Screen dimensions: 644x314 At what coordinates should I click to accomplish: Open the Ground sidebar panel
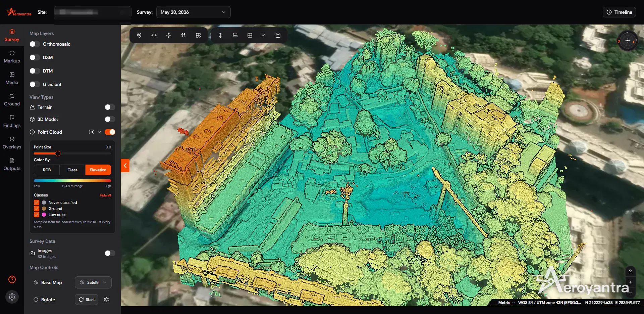(x=12, y=100)
